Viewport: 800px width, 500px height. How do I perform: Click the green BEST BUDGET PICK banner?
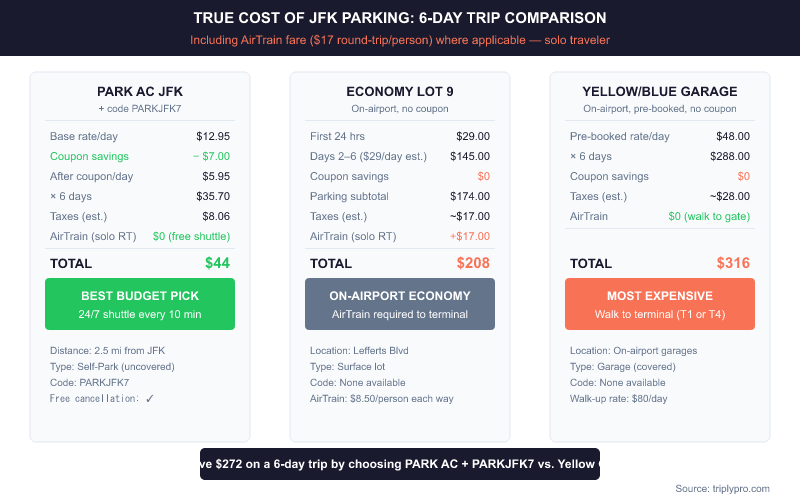pos(140,304)
